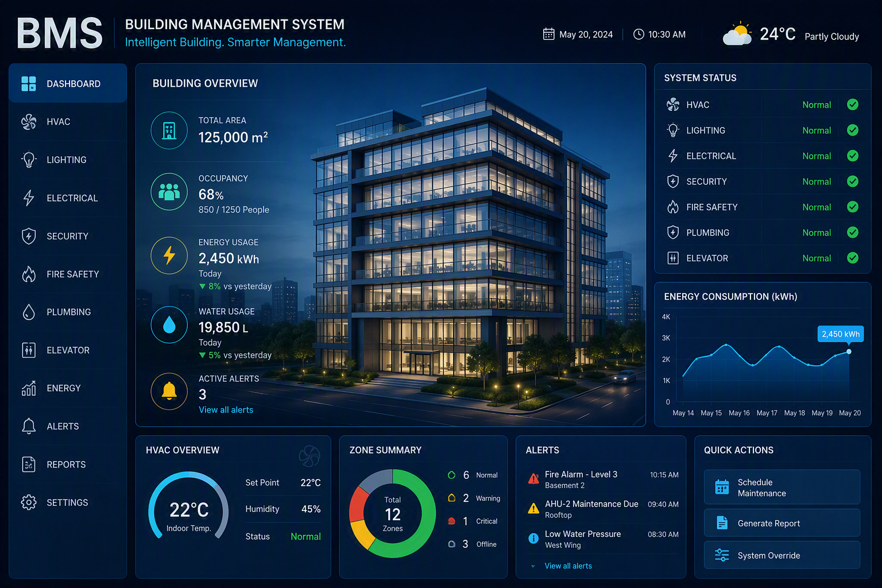Click the green check for Elevator status

pyautogui.click(x=853, y=258)
